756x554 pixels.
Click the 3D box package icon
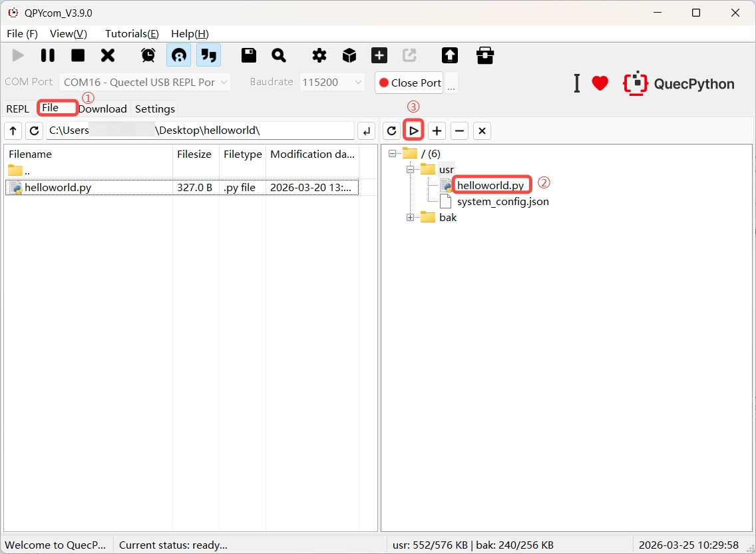pos(349,55)
